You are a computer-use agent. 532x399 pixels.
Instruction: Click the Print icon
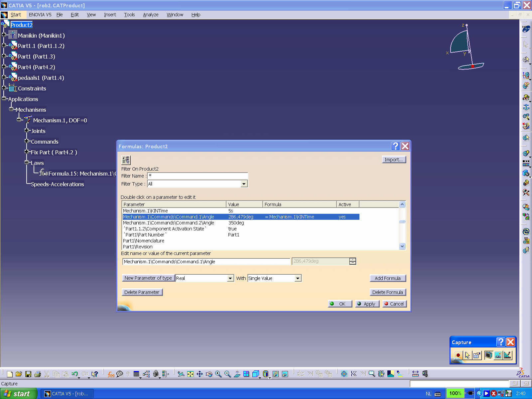(38, 374)
